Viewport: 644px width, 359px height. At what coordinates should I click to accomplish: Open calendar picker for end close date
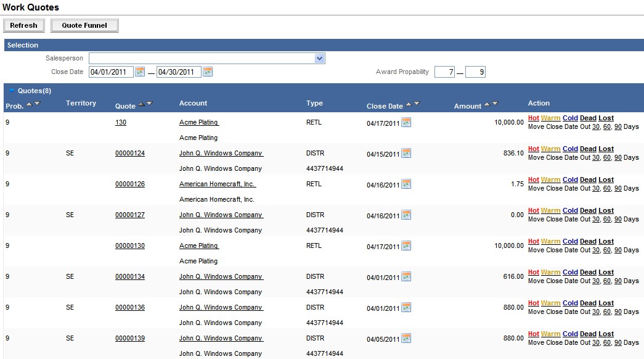click(208, 72)
